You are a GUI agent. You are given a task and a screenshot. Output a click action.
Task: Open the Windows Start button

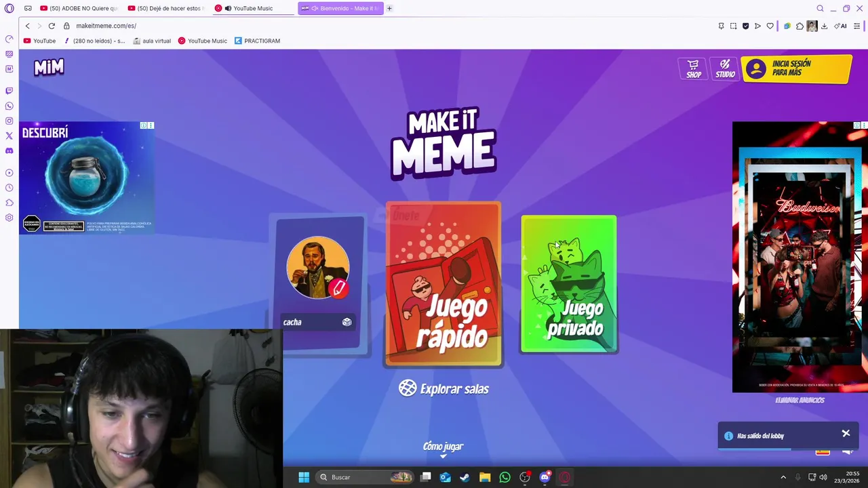304,477
